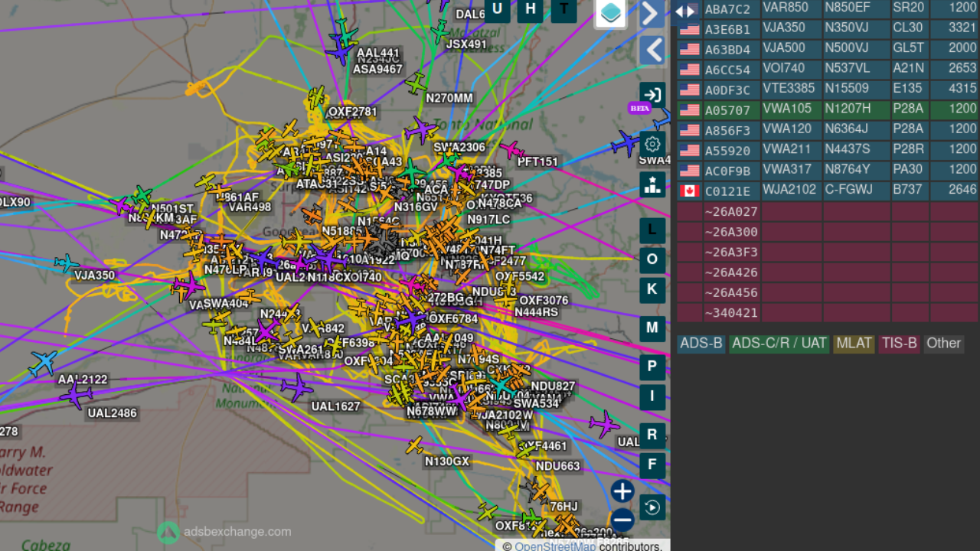Select the Other legend label

(x=943, y=344)
